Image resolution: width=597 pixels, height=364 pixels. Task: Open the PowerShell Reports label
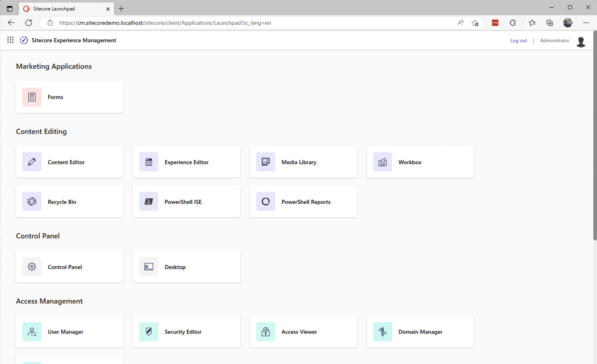click(x=306, y=202)
